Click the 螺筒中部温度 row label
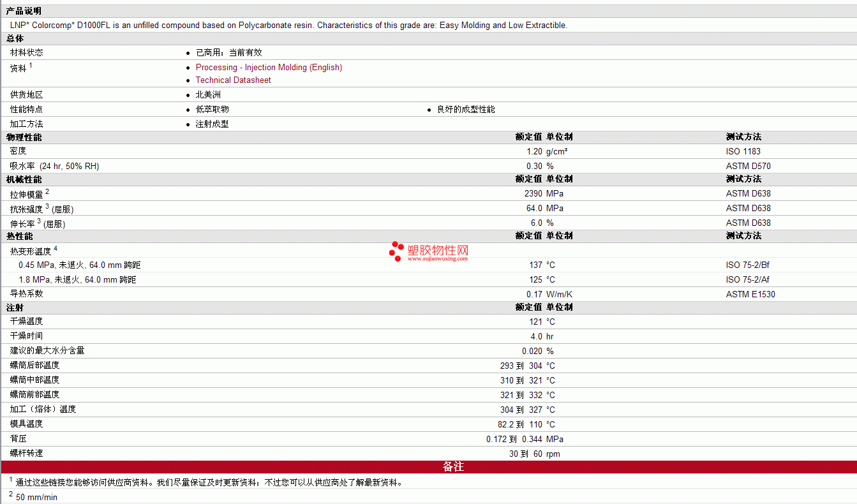The width and height of the screenshot is (857, 504). tap(35, 380)
